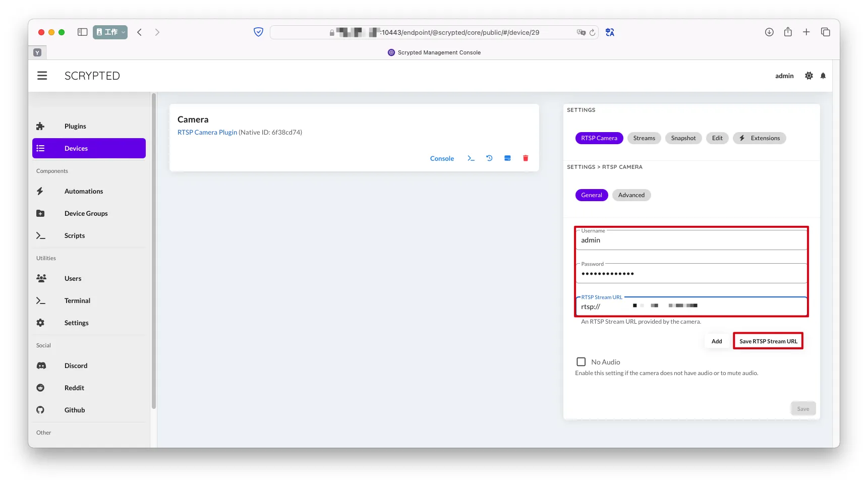The image size is (868, 485).
Task: Click the blue storage icon on Camera card
Action: click(x=507, y=158)
